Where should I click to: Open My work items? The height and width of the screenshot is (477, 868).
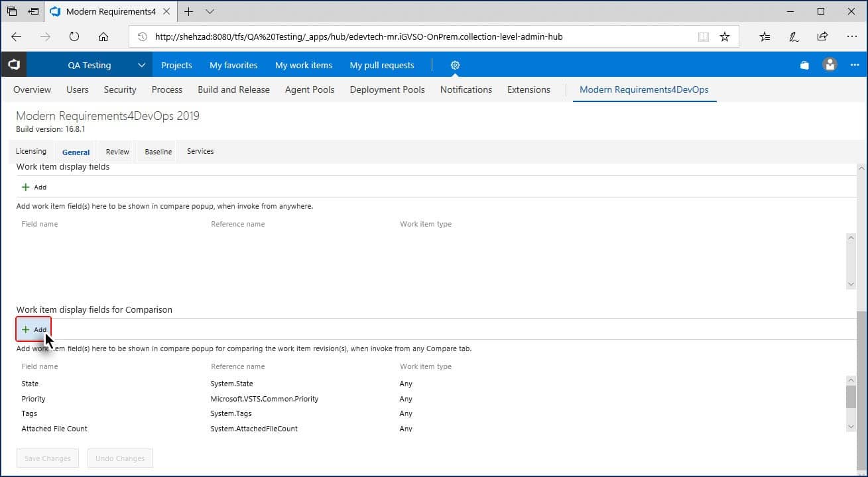point(304,65)
